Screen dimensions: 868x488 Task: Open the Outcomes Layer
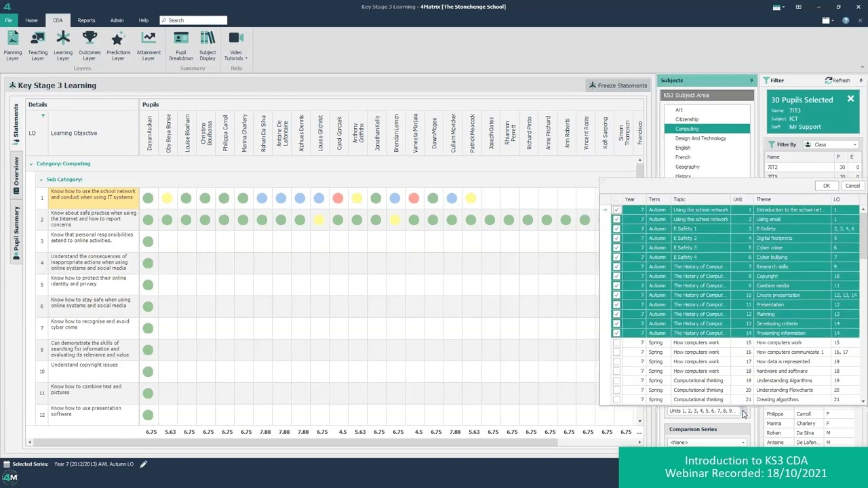pyautogui.click(x=90, y=46)
